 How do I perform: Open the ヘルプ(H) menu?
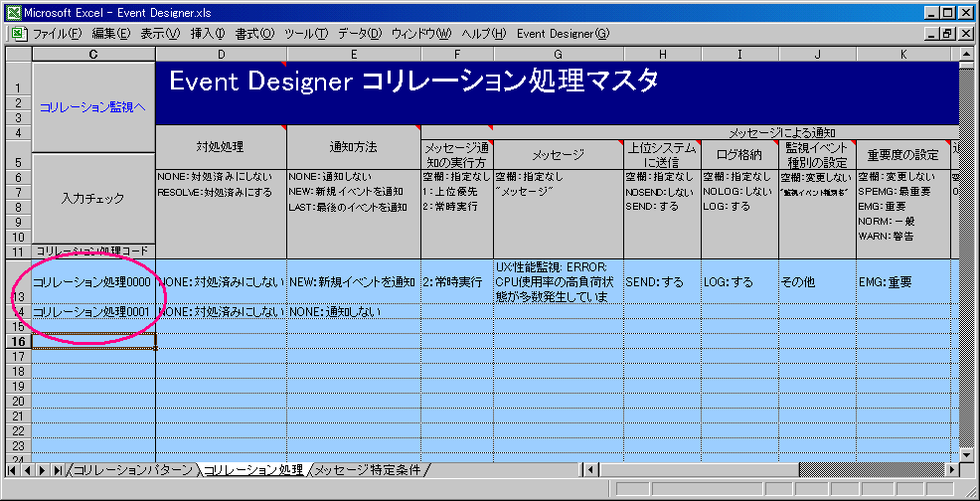(x=484, y=33)
